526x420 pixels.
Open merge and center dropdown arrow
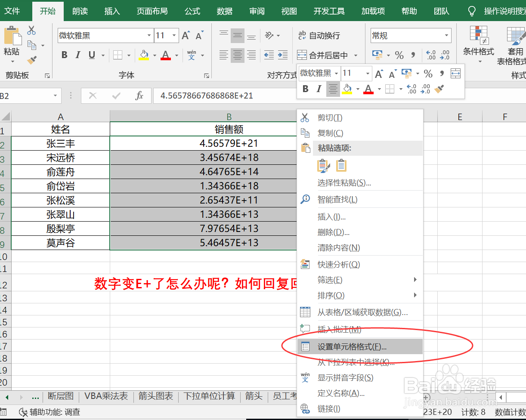pyautogui.click(x=356, y=56)
